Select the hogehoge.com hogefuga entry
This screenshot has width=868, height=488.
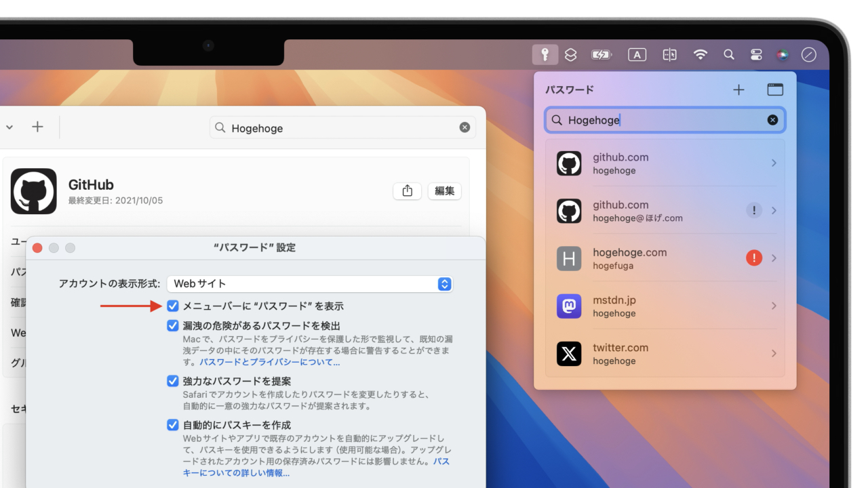pos(665,258)
